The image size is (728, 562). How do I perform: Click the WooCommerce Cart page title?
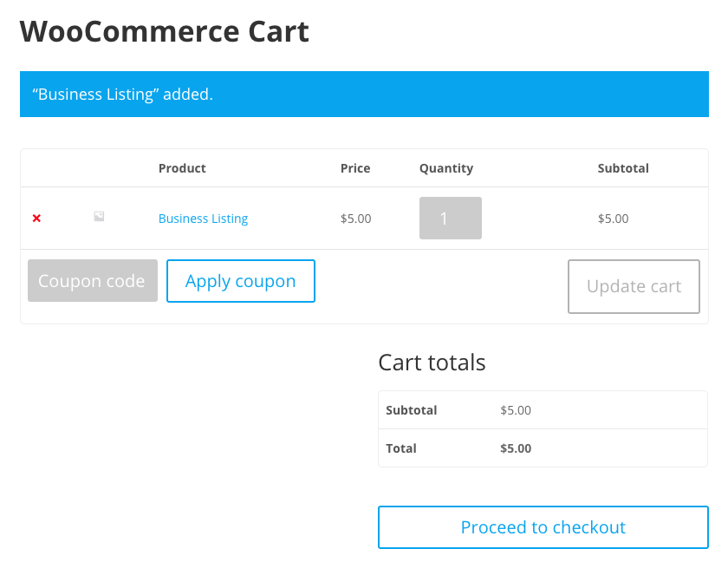pyautogui.click(x=165, y=31)
